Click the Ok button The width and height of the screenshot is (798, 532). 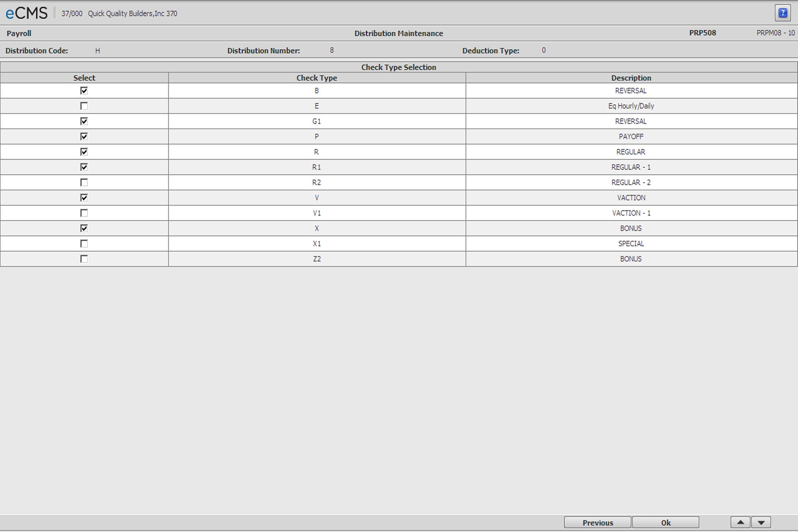(x=666, y=523)
